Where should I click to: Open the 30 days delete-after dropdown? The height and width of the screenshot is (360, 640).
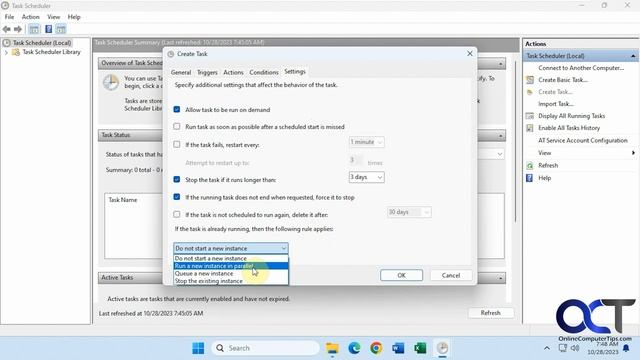click(409, 212)
